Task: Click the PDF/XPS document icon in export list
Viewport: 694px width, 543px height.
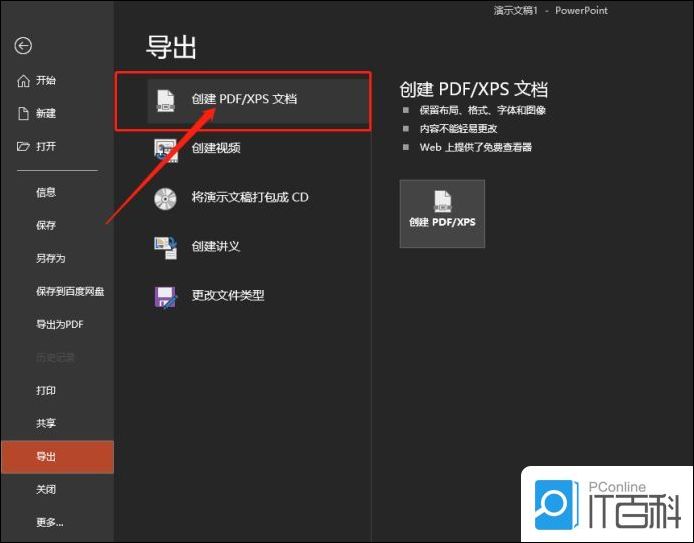Action: (x=166, y=100)
